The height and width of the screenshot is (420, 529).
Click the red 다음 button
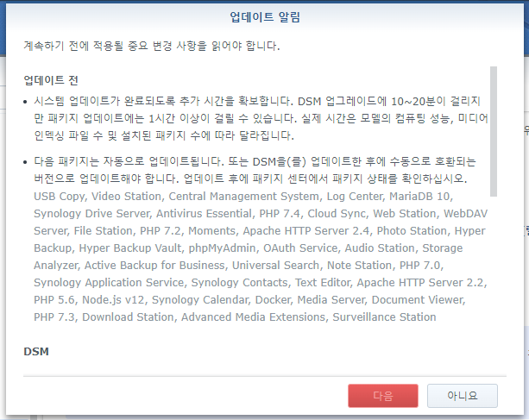click(x=383, y=396)
